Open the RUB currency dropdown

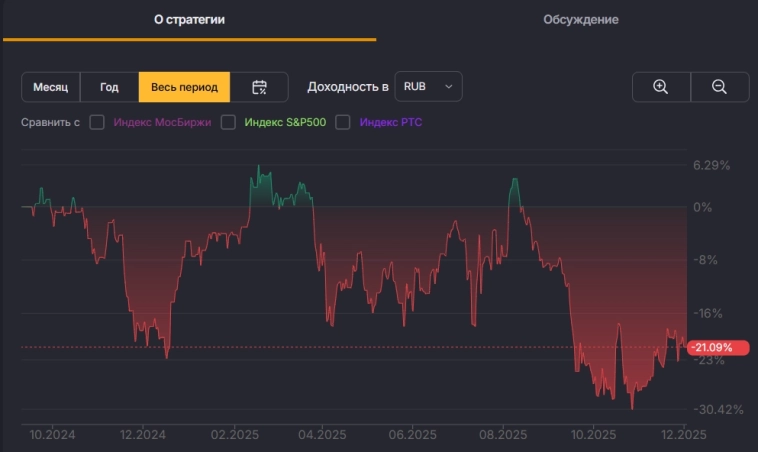point(428,87)
